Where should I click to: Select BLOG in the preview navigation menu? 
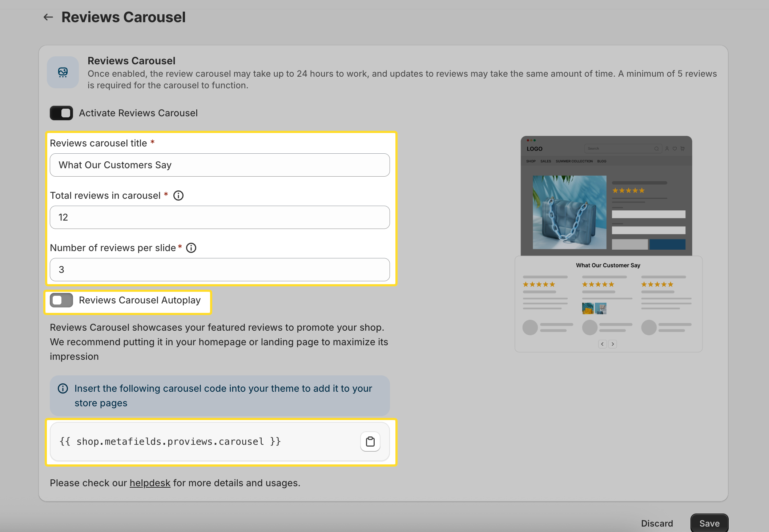point(602,161)
